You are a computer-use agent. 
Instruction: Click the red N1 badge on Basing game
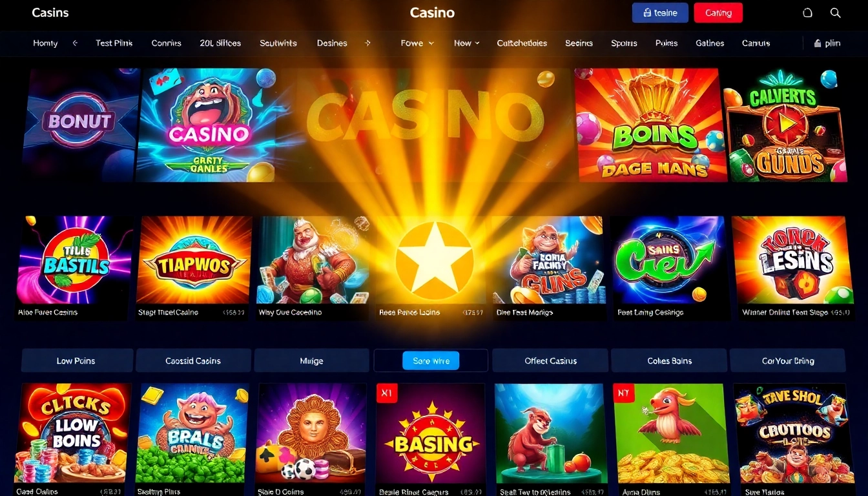[387, 393]
